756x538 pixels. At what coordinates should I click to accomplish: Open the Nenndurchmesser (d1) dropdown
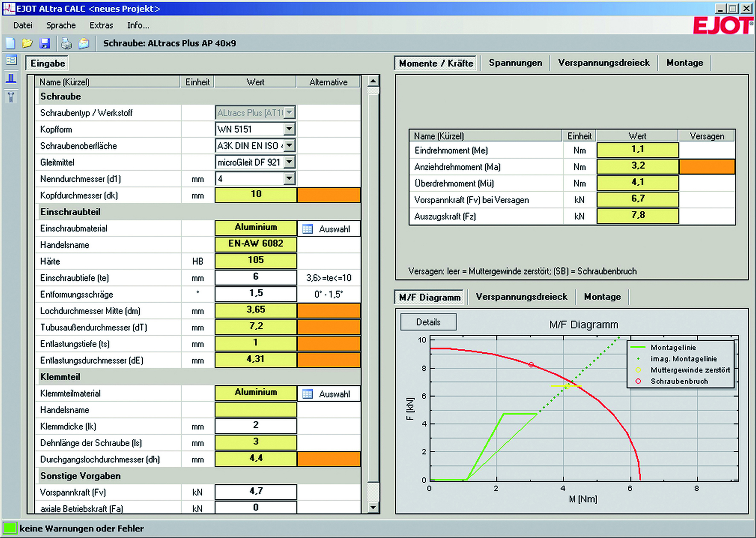tap(289, 178)
